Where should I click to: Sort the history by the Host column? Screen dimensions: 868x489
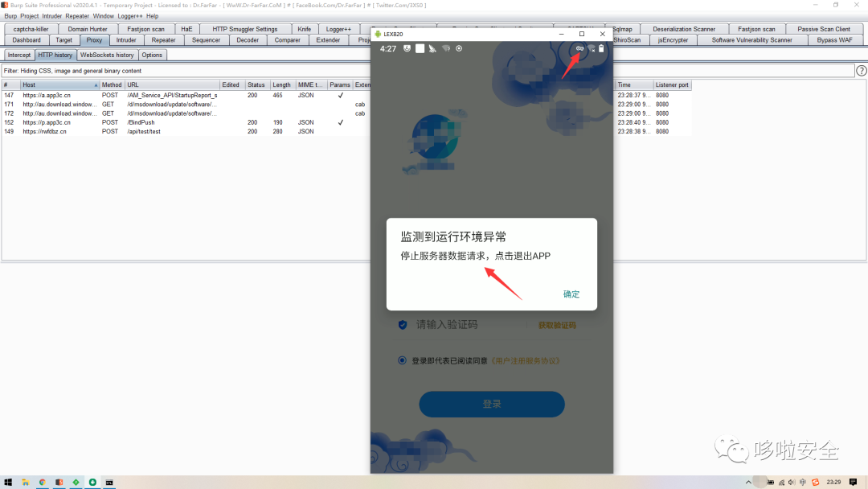point(60,84)
